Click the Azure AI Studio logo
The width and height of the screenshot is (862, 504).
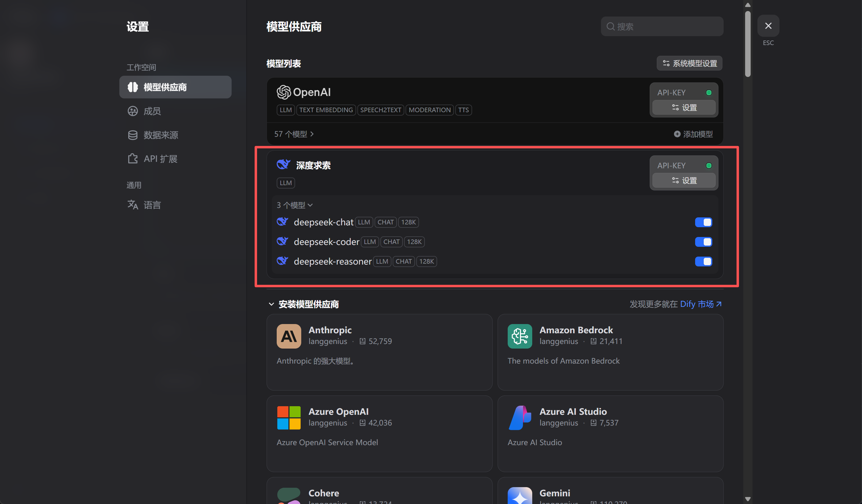pyautogui.click(x=520, y=418)
